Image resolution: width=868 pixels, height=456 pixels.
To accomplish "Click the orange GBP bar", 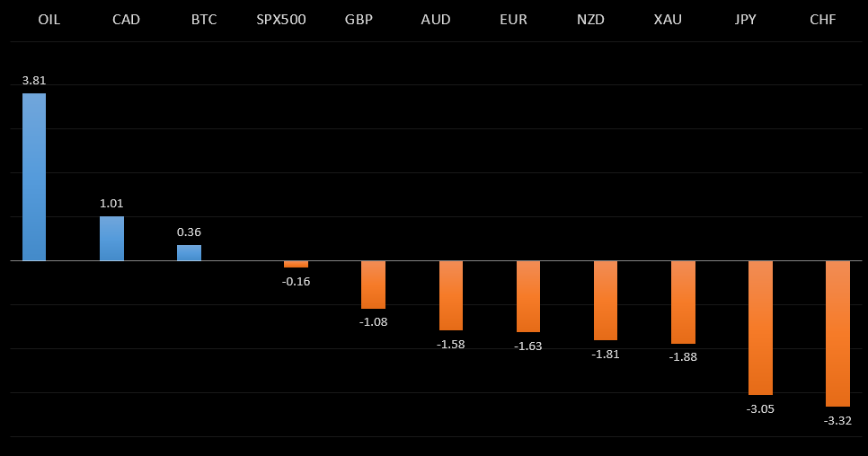I will (x=373, y=285).
